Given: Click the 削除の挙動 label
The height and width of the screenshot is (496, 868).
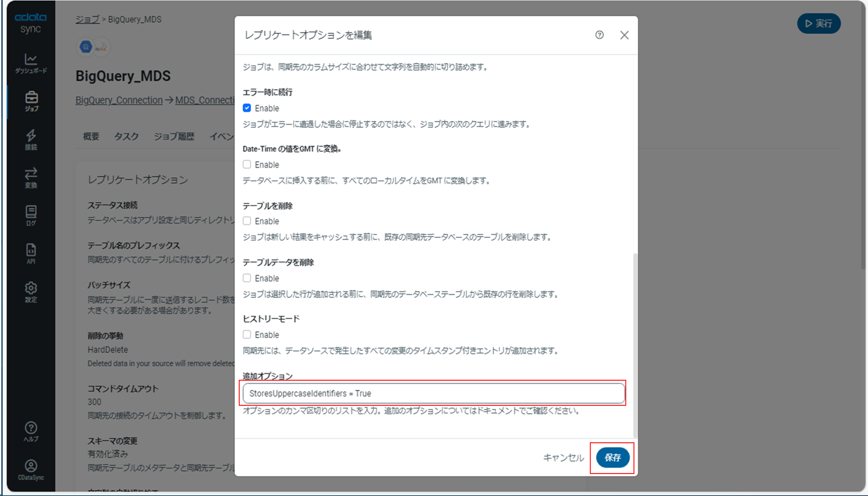Looking at the screenshot, I should (105, 336).
